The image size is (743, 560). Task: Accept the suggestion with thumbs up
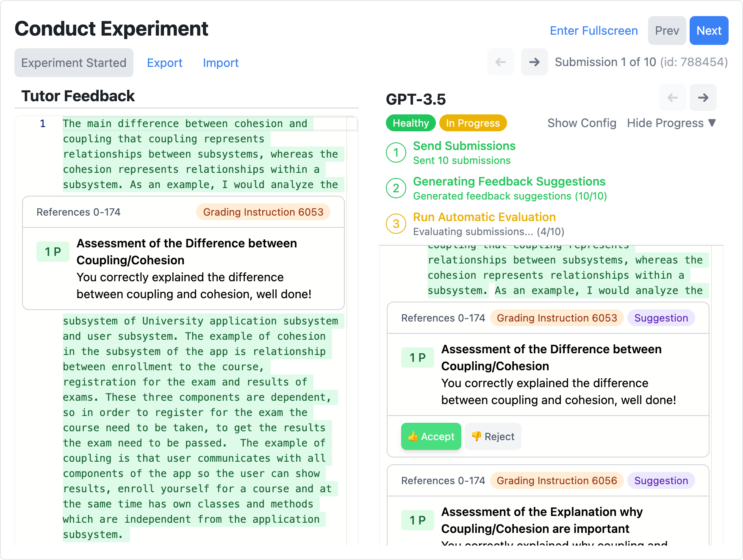click(431, 436)
